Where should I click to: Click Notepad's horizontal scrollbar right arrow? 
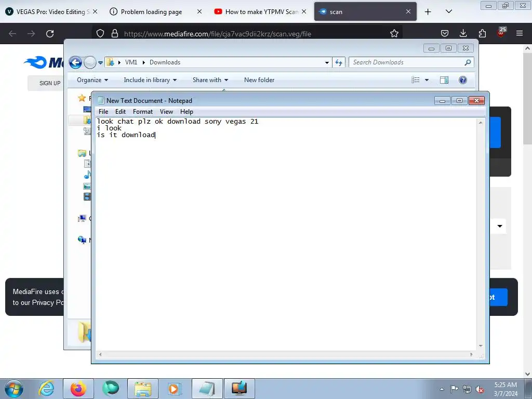471,354
